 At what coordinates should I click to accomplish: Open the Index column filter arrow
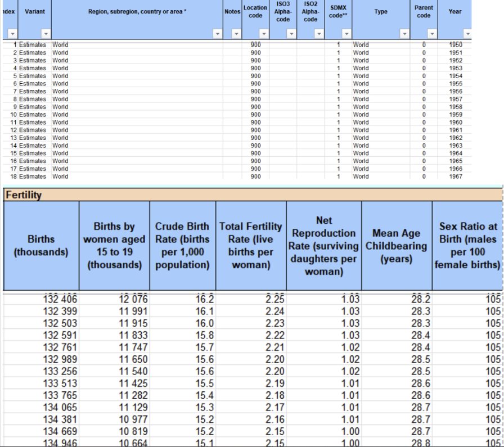[12, 34]
